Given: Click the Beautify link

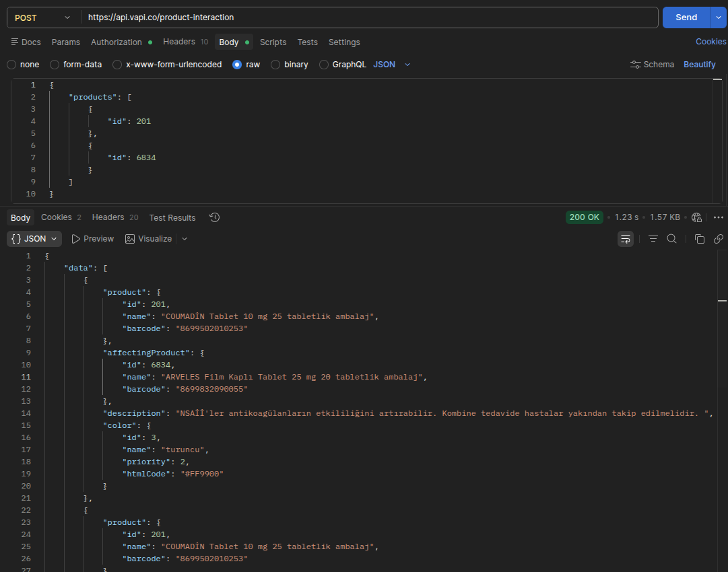Looking at the screenshot, I should pyautogui.click(x=699, y=65).
